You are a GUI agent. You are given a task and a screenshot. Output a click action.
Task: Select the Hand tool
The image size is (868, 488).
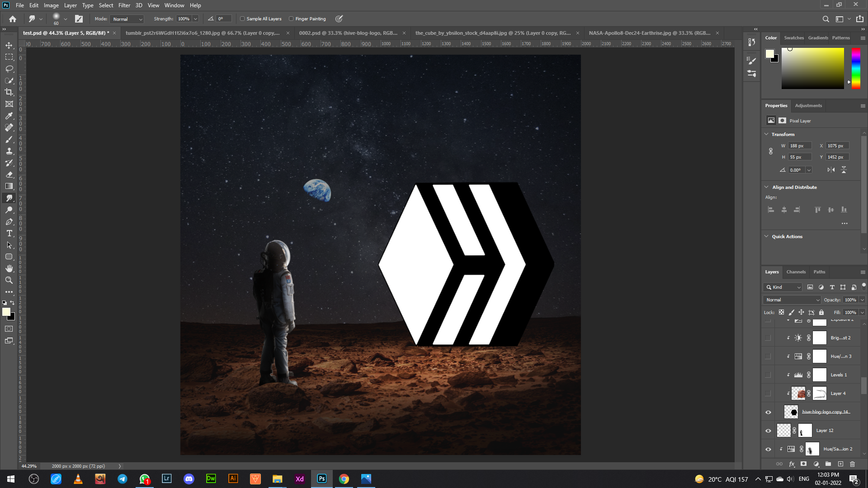coord(9,268)
